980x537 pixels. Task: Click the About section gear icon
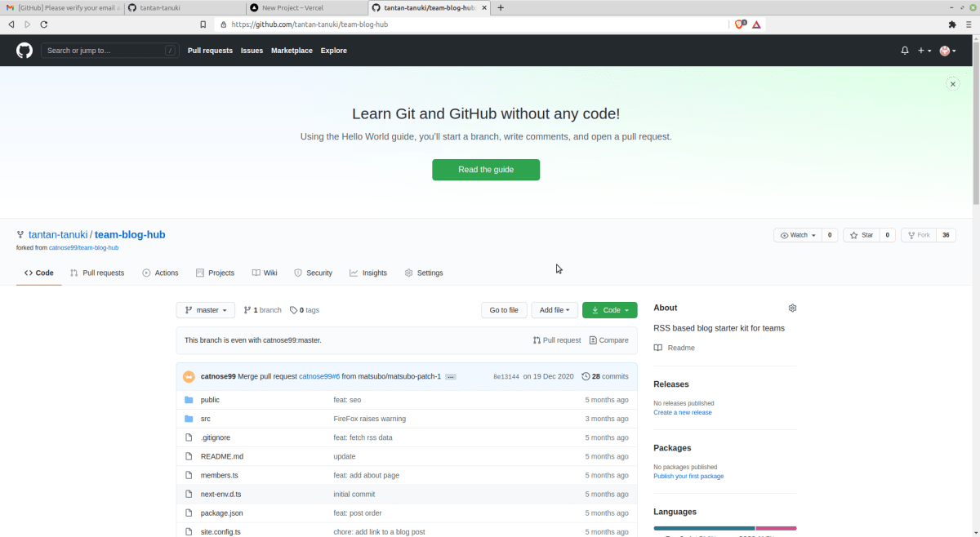[x=792, y=308]
